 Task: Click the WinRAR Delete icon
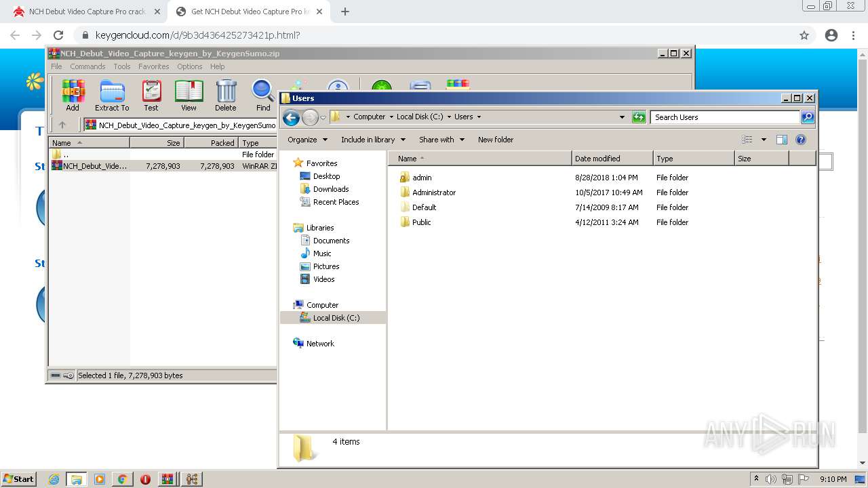[226, 95]
